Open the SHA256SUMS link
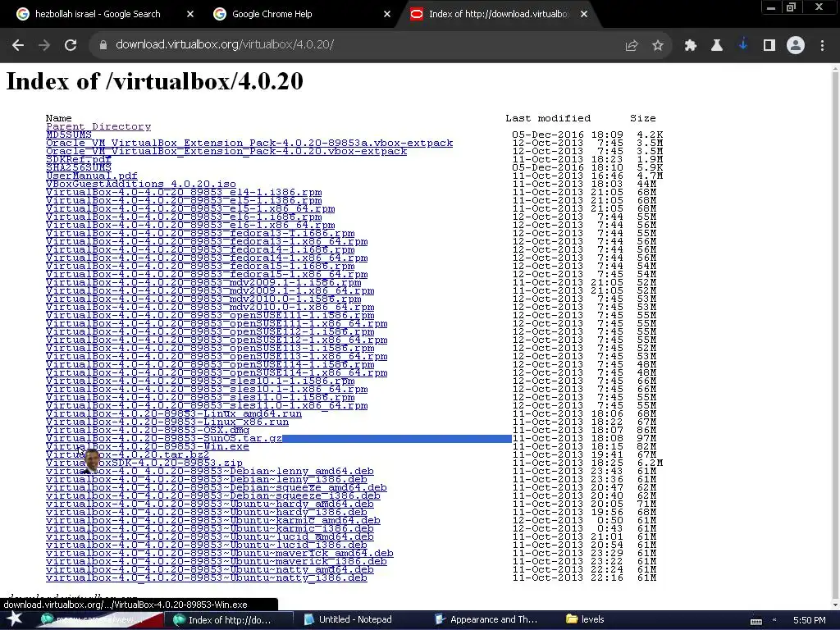840x630 pixels. 78,167
